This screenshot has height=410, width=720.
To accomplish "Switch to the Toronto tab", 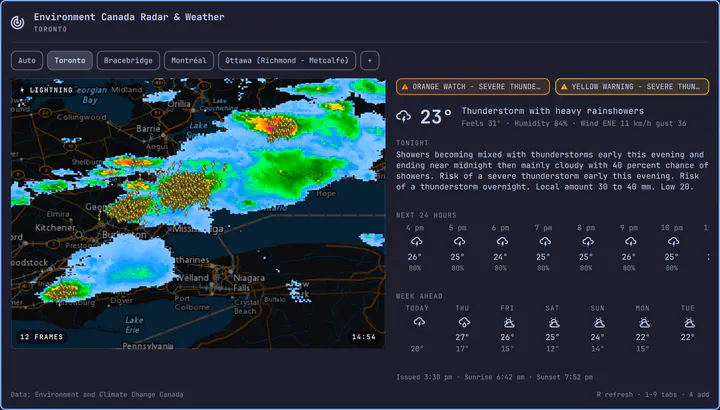I will click(x=70, y=61).
